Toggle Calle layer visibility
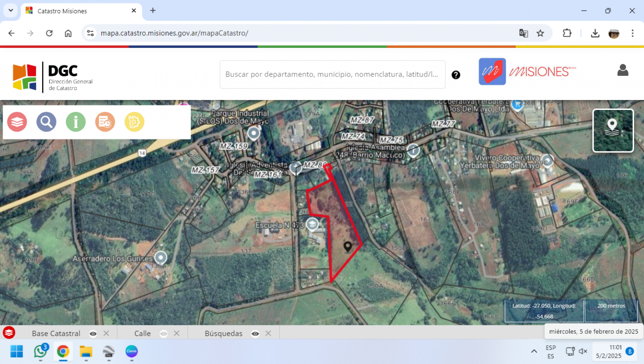 [163, 334]
